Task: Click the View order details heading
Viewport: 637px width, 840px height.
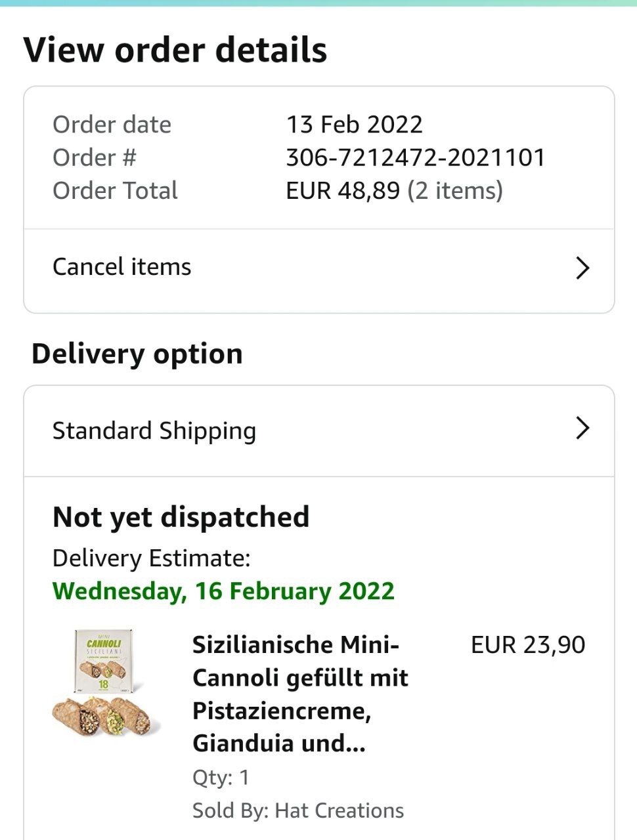Action: pos(175,51)
